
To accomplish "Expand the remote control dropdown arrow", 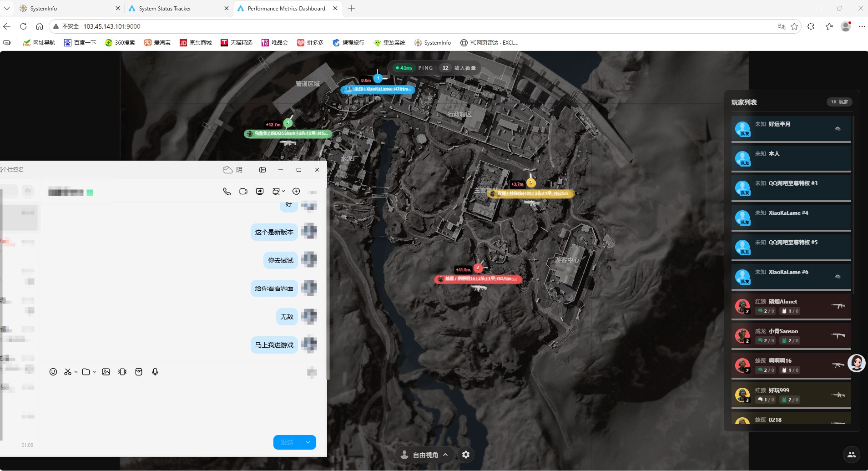I will (x=283, y=191).
